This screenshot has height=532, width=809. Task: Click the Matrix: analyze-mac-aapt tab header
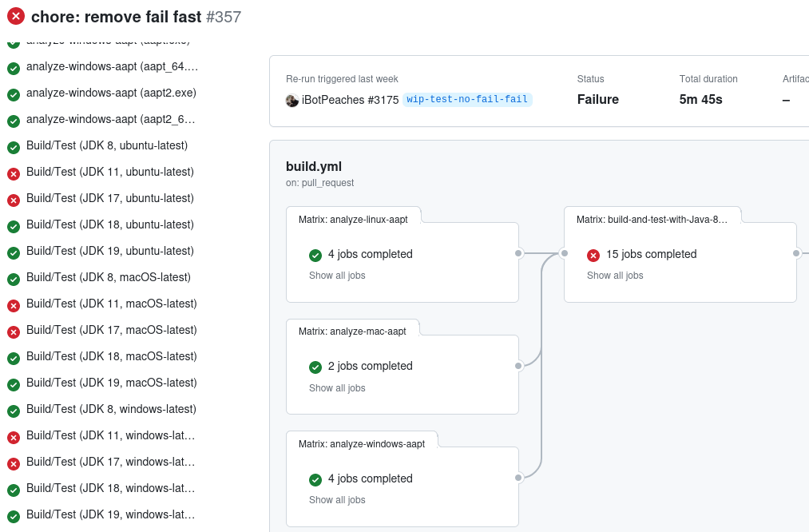352,331
